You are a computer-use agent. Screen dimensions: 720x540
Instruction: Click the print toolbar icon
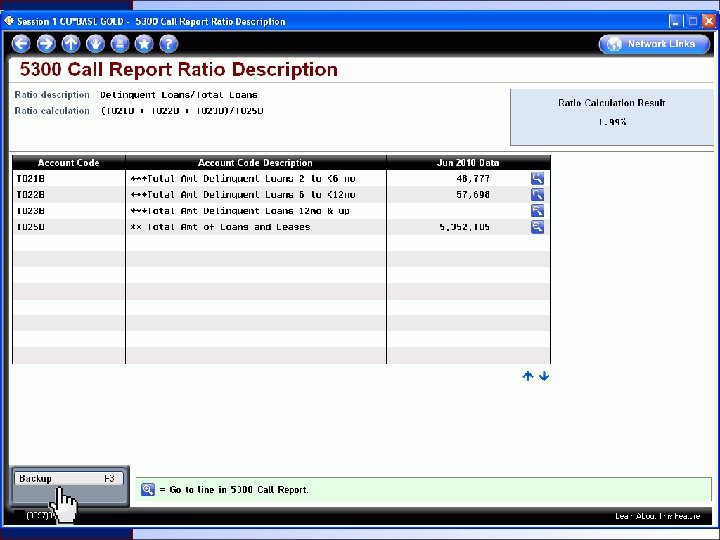[x=120, y=44]
